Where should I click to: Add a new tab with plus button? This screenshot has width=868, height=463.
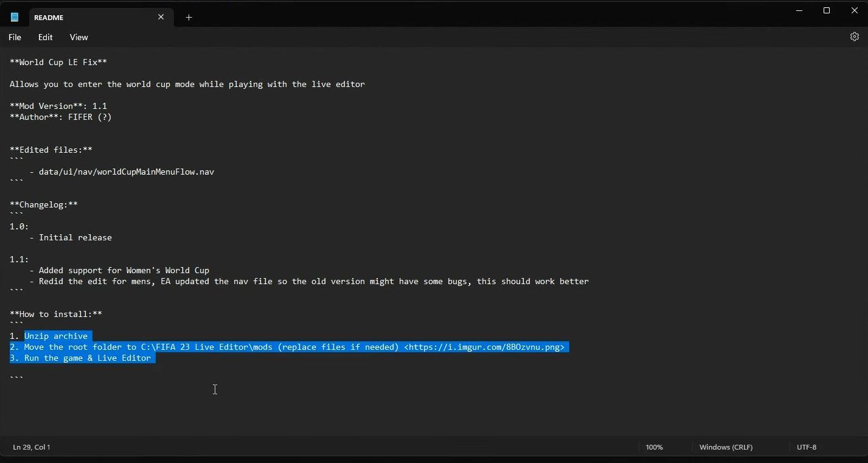click(x=189, y=17)
